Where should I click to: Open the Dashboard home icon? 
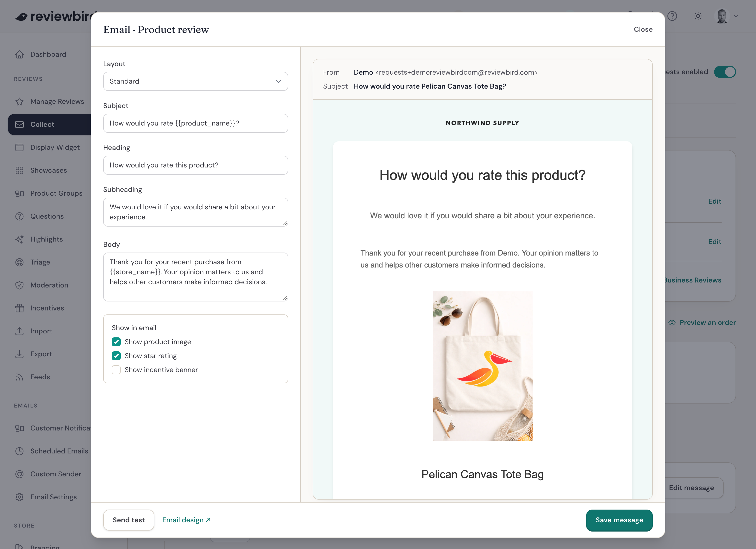click(19, 54)
